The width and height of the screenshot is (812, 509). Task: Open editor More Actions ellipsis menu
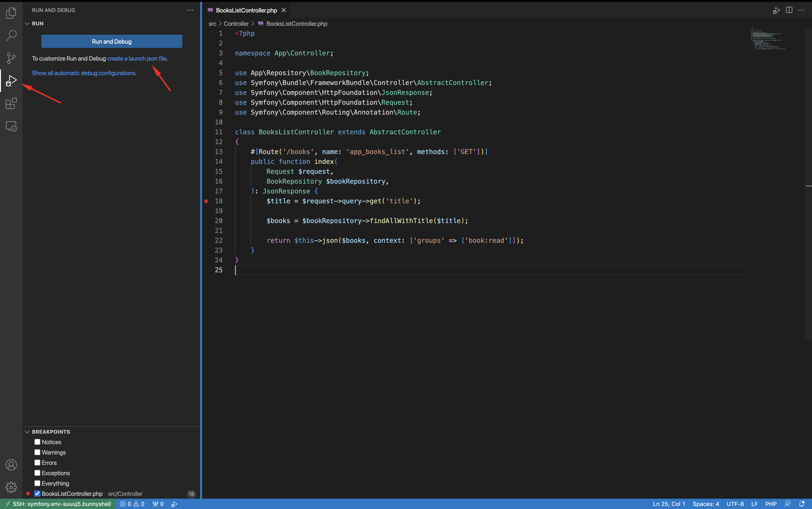[801, 10]
